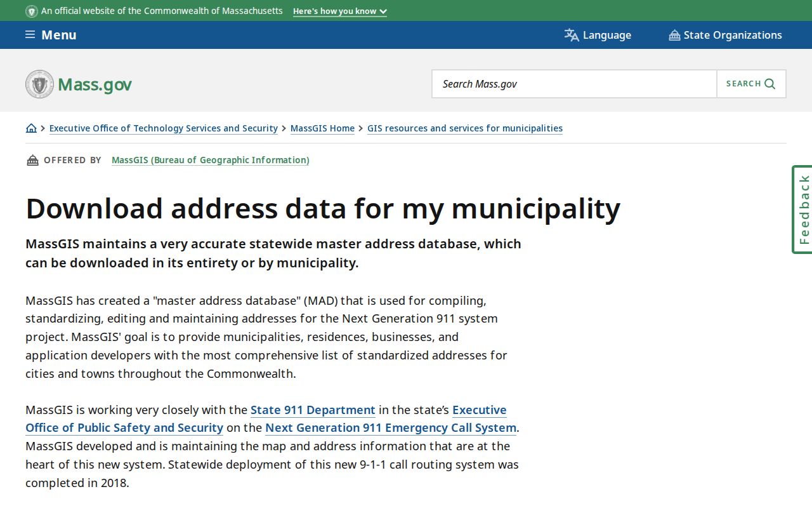
Task: Open the hamburger Menu icon
Action: [30, 35]
